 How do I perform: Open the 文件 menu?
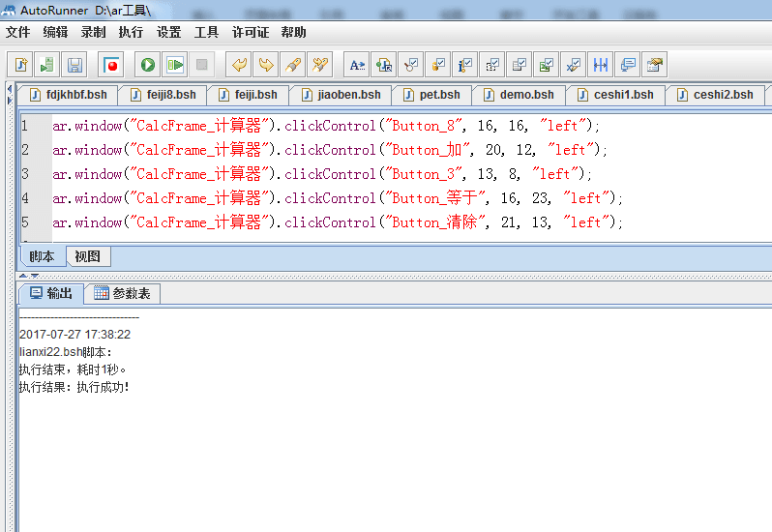(x=18, y=32)
